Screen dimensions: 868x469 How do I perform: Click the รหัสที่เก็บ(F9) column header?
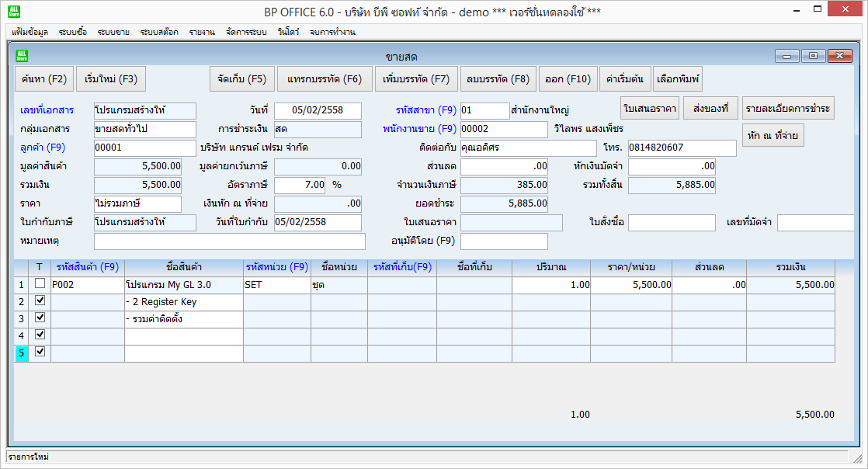pyautogui.click(x=402, y=267)
